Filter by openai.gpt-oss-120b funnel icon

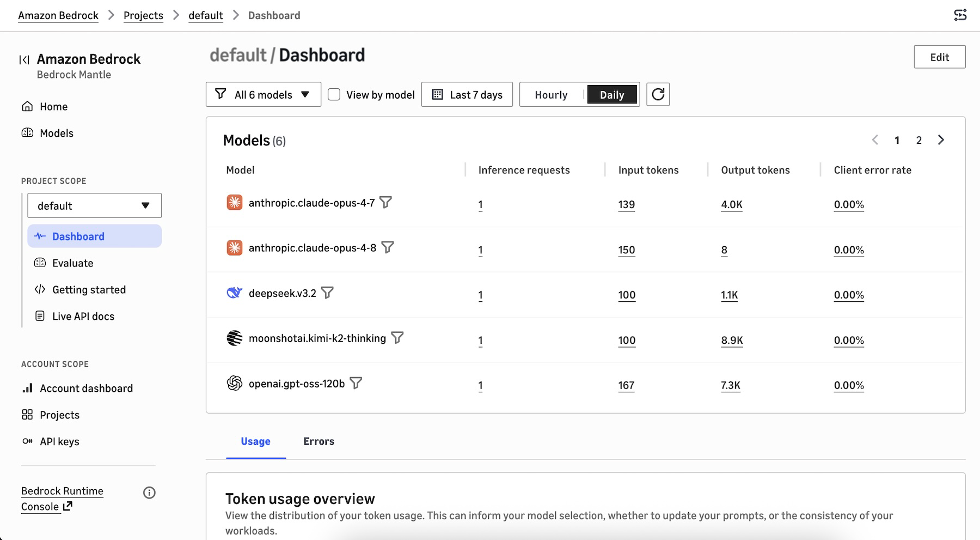pos(356,383)
